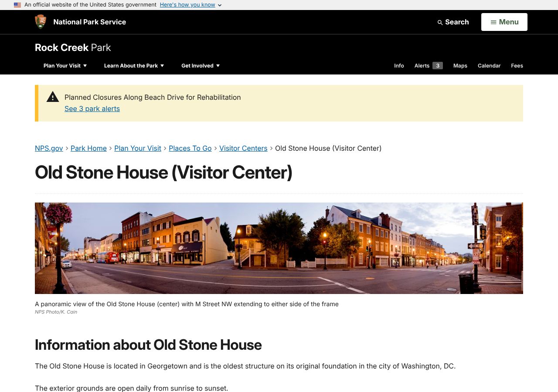Screen dimensions: 558x392
Task: Click the panoramic Old Stone House photo
Action: point(279,248)
